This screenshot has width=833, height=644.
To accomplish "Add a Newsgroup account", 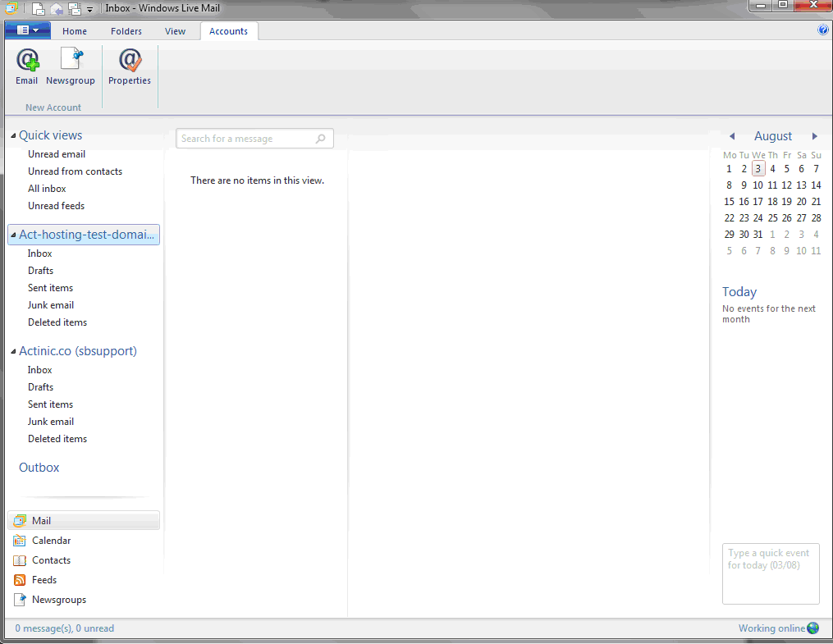I will tap(71, 66).
